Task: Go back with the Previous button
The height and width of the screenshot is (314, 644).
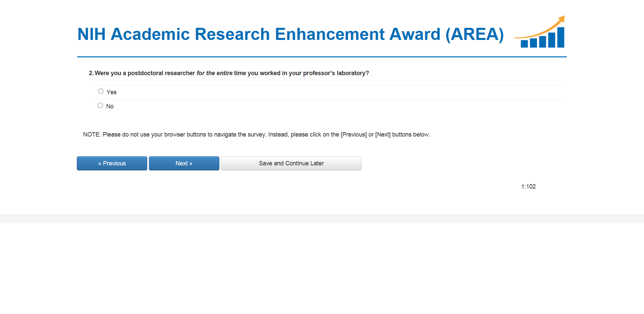Action: (x=112, y=163)
